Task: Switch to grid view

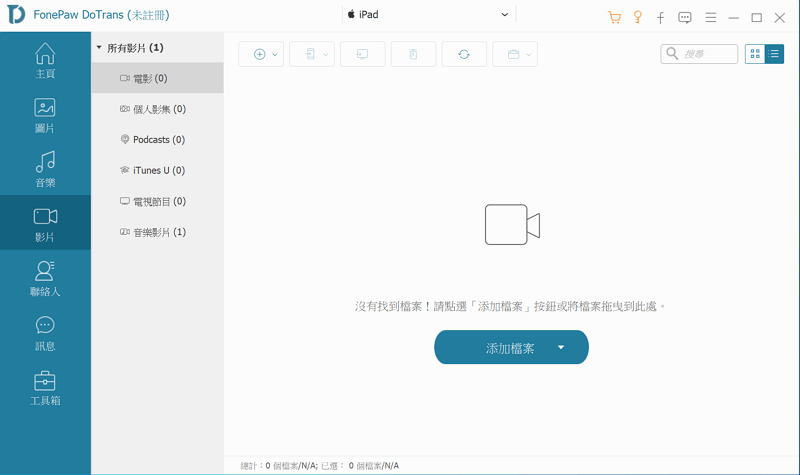Action: [755, 54]
